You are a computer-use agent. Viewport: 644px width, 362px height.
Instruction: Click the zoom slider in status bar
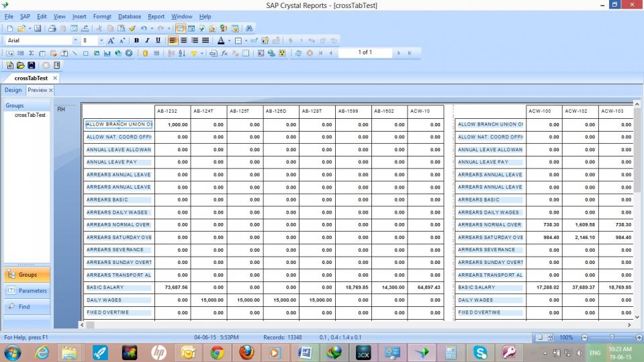click(611, 337)
